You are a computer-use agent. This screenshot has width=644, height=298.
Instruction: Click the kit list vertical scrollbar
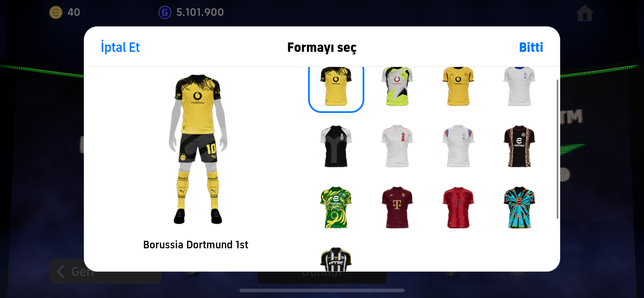click(x=557, y=149)
